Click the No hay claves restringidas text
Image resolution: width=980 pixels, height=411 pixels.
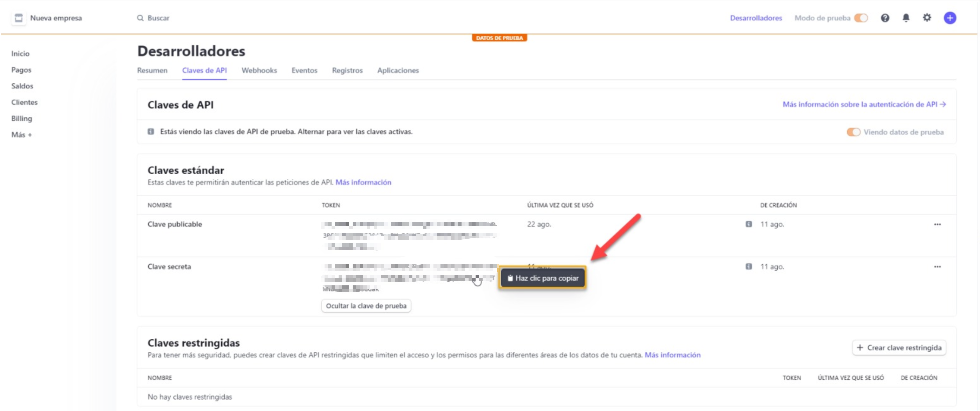tap(190, 397)
